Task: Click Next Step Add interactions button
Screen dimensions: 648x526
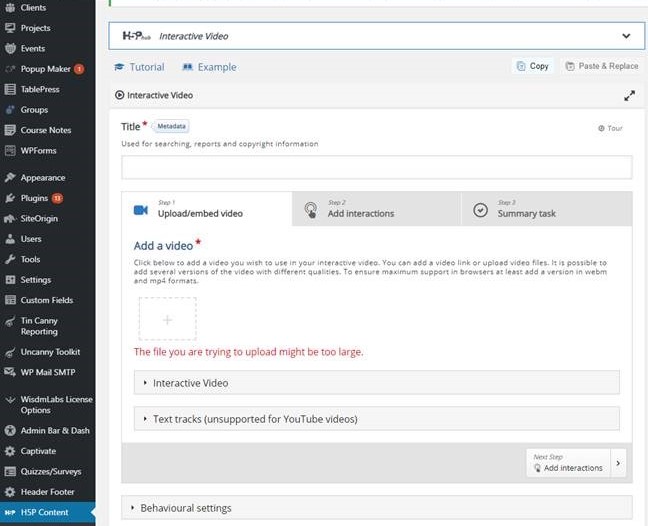Action: 568,463
